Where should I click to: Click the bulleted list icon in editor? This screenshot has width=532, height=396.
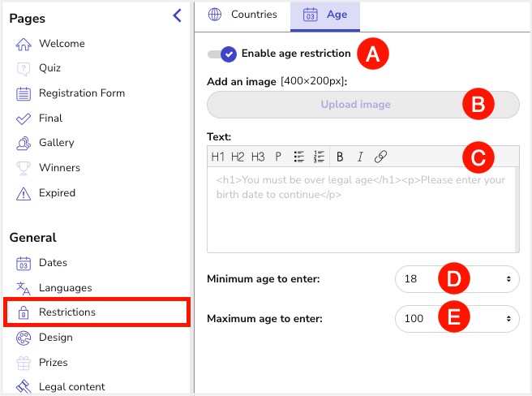pyautogui.click(x=299, y=157)
